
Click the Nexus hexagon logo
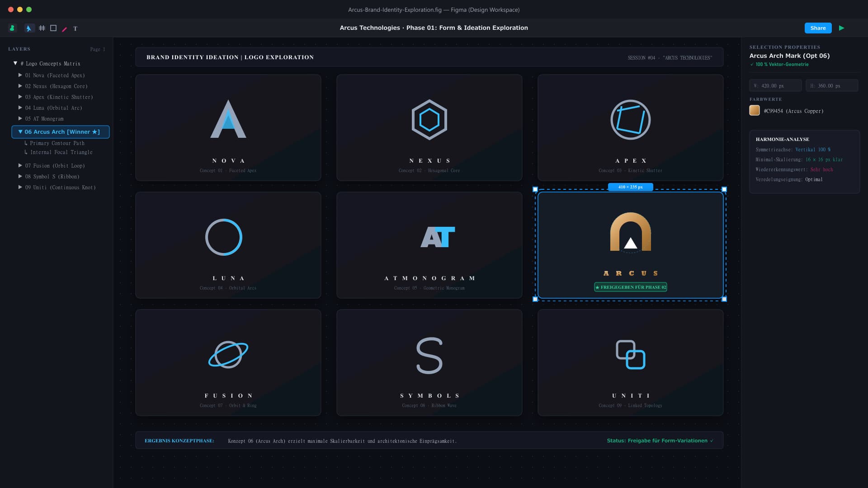(429, 120)
